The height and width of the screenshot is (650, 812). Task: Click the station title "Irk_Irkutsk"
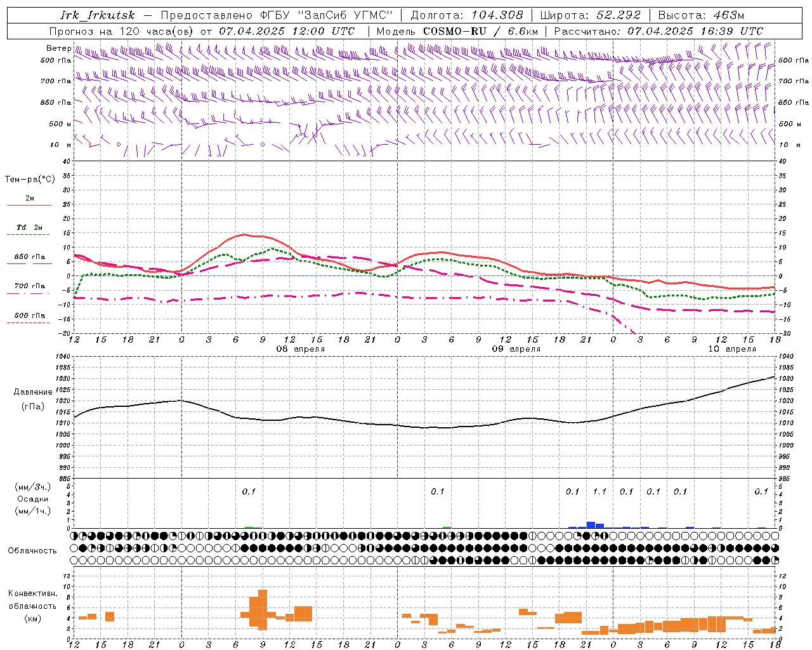(x=98, y=15)
